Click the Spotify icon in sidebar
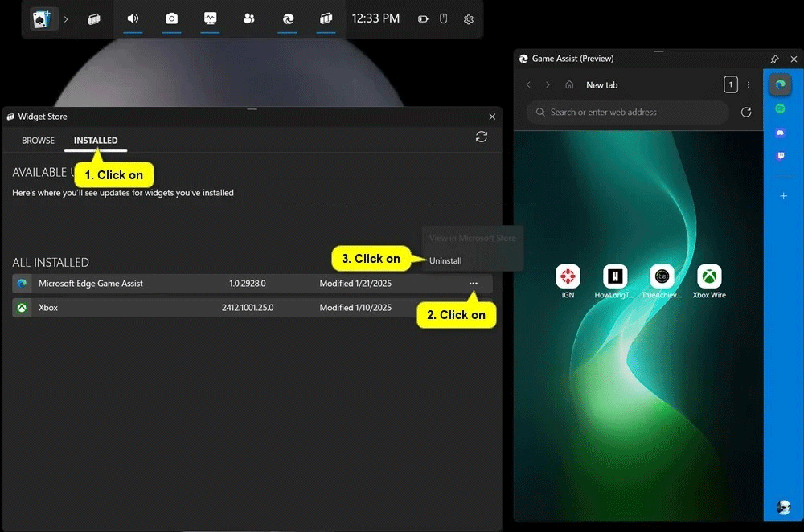Screen dimensions: 804x532 coord(781,108)
